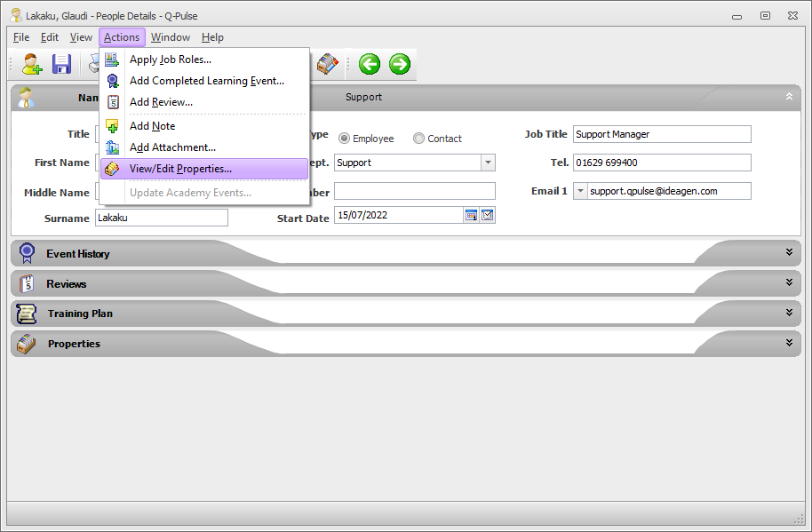
Task: Choose Apply Job Roles… from menu
Action: click(204, 60)
